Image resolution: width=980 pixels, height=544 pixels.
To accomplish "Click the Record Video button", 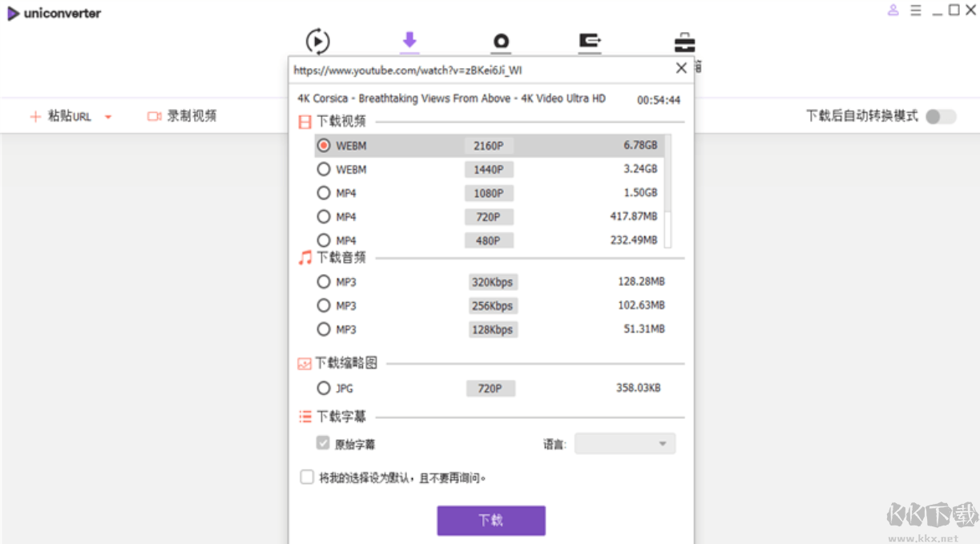I will [182, 116].
